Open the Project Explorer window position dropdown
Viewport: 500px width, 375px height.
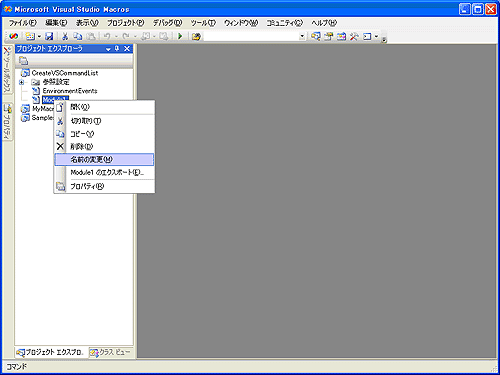click(x=108, y=49)
